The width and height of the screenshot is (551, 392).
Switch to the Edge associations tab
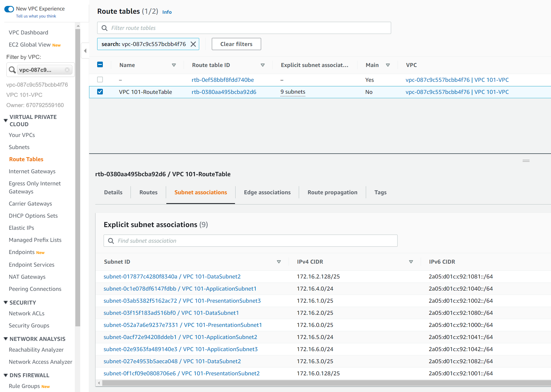click(267, 192)
